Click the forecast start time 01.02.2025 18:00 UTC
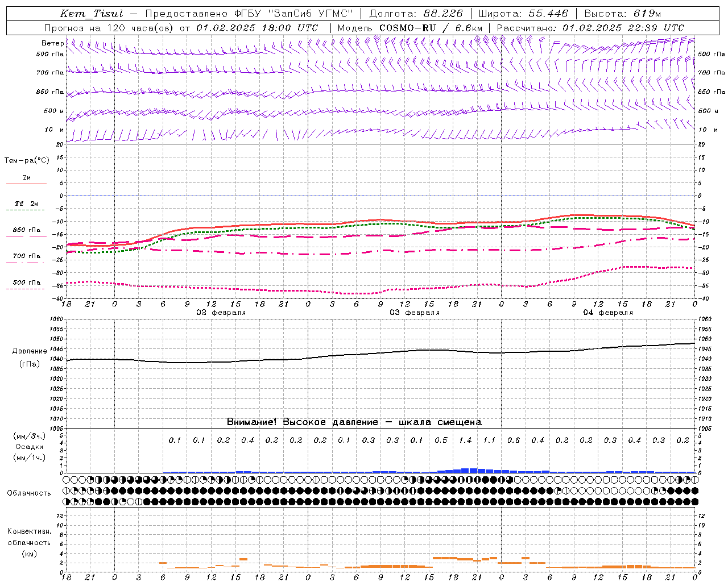728x582 pixels. 257,28
